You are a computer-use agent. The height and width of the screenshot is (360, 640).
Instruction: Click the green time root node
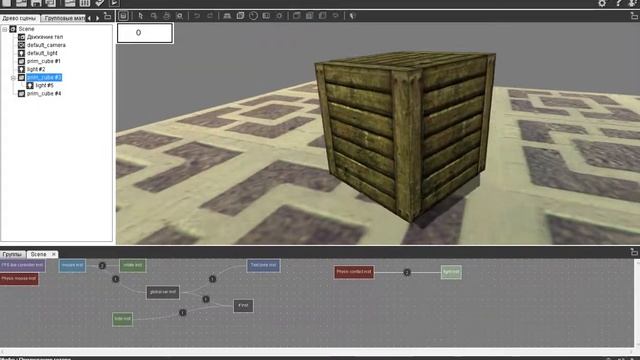click(x=122, y=319)
